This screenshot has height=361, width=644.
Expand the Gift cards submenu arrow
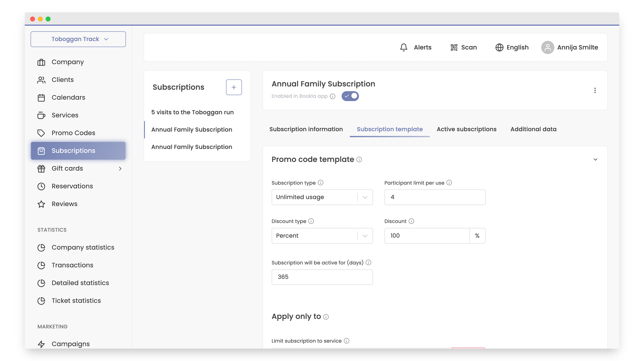[120, 168]
